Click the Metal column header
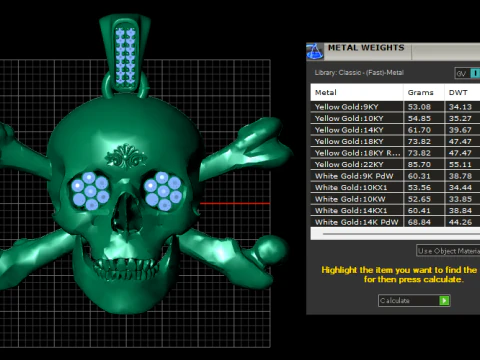This screenshot has height=360, width=480. click(x=357, y=92)
